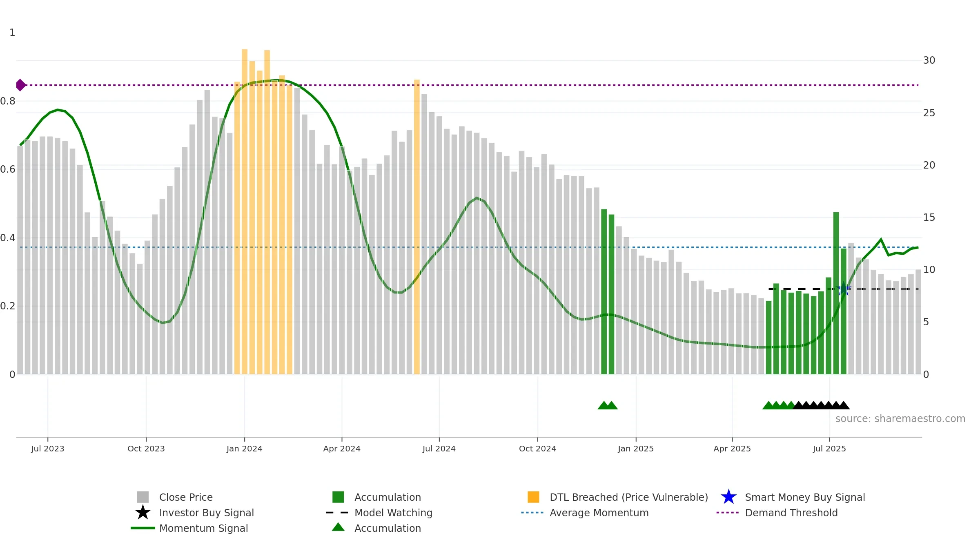The height and width of the screenshot is (551, 980).
Task: Toggle the Model Watching legend label
Action: coord(393,513)
